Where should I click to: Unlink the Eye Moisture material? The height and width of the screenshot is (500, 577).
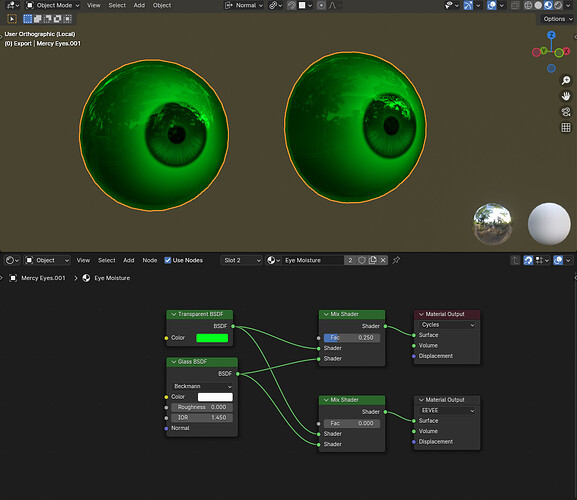(x=383, y=260)
